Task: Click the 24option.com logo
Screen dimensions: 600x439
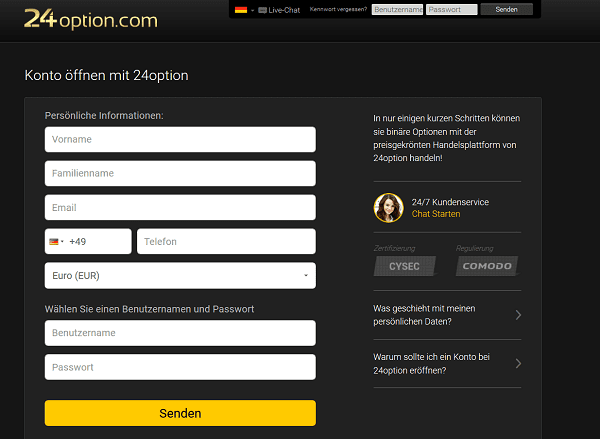Action: 91,19
